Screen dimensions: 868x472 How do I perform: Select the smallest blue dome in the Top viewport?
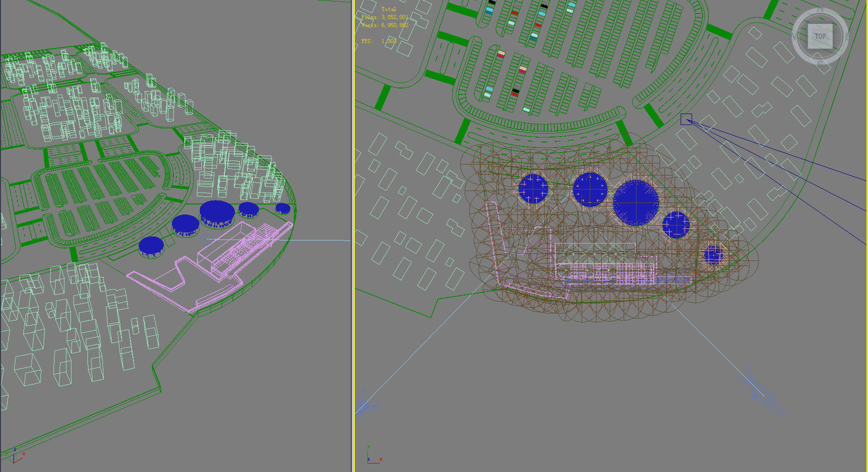714,255
